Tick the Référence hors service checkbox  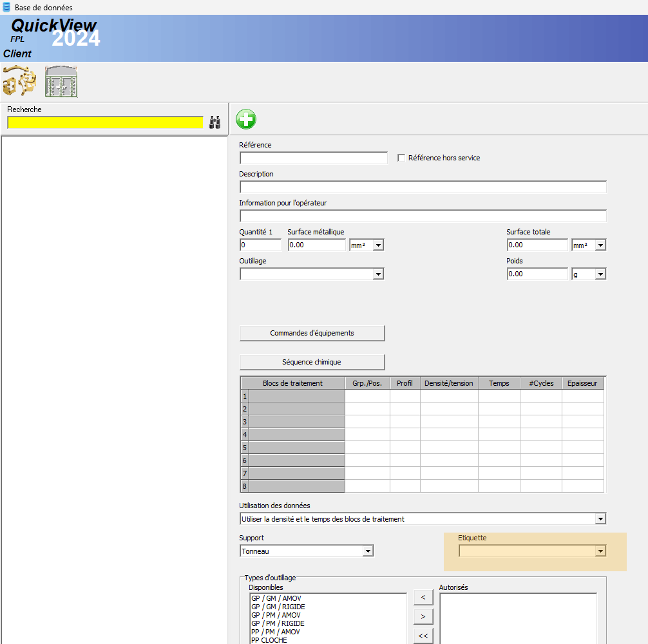[402, 158]
